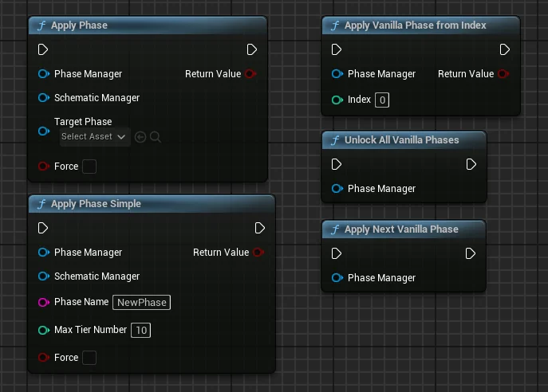Click the Schematic Manager pin on Apply Phase Simple
The image size is (548, 392).
point(44,276)
